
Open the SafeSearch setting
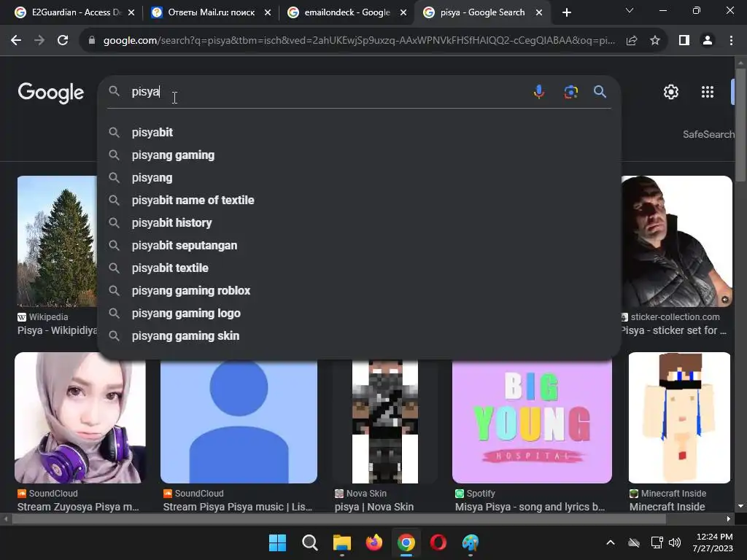[708, 134]
